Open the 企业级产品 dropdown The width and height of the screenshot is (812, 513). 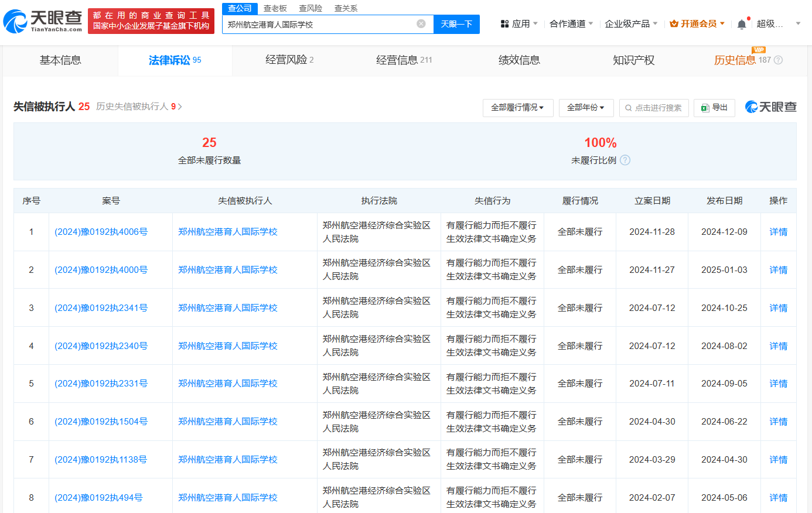click(630, 24)
